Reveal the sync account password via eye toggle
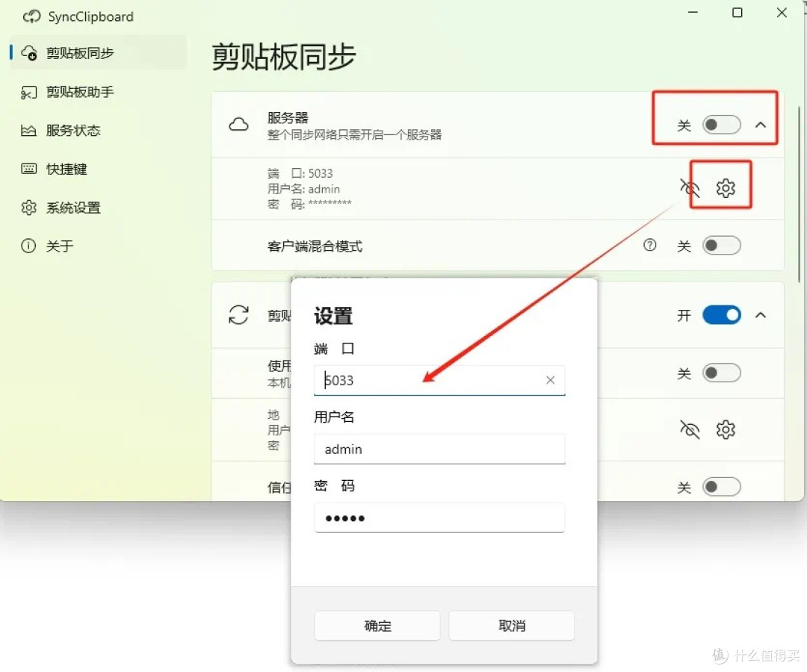807x672 pixels. tap(688, 429)
